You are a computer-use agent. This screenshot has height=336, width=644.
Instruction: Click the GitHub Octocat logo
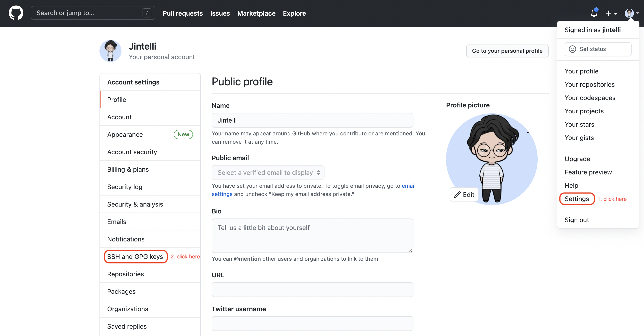pos(16,13)
